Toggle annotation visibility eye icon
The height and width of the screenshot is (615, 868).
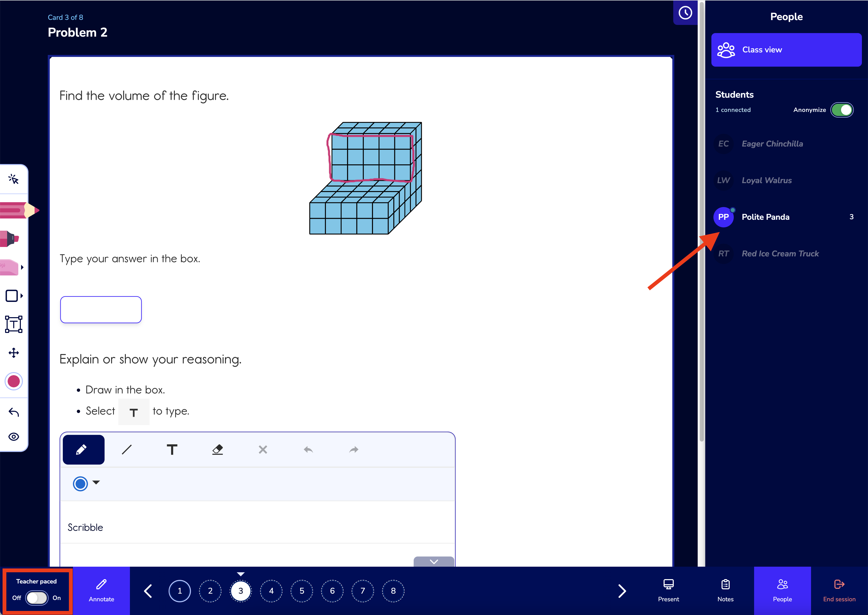(x=14, y=437)
